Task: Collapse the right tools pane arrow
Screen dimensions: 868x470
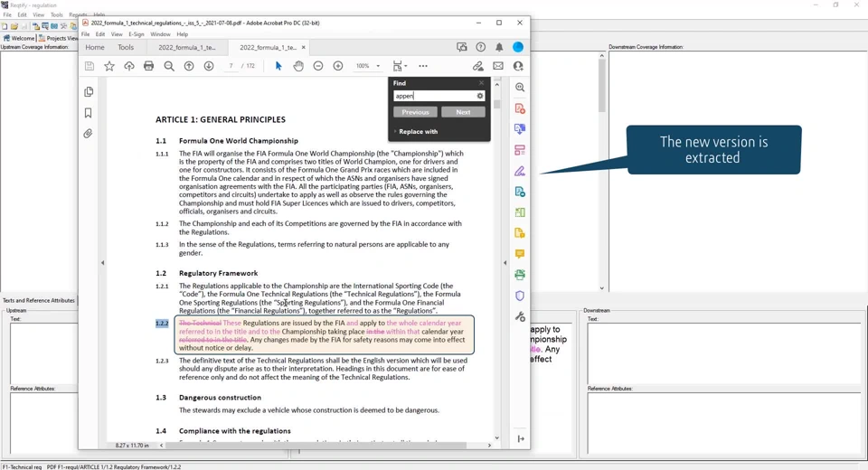Action: (x=505, y=263)
